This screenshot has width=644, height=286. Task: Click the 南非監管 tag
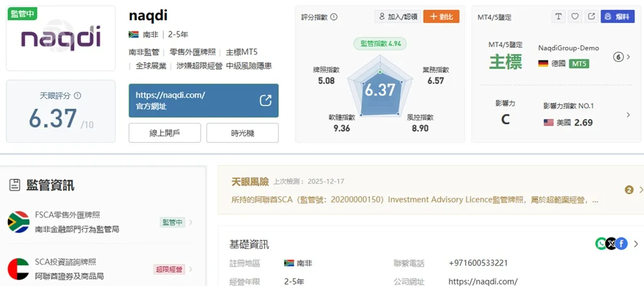(143, 52)
